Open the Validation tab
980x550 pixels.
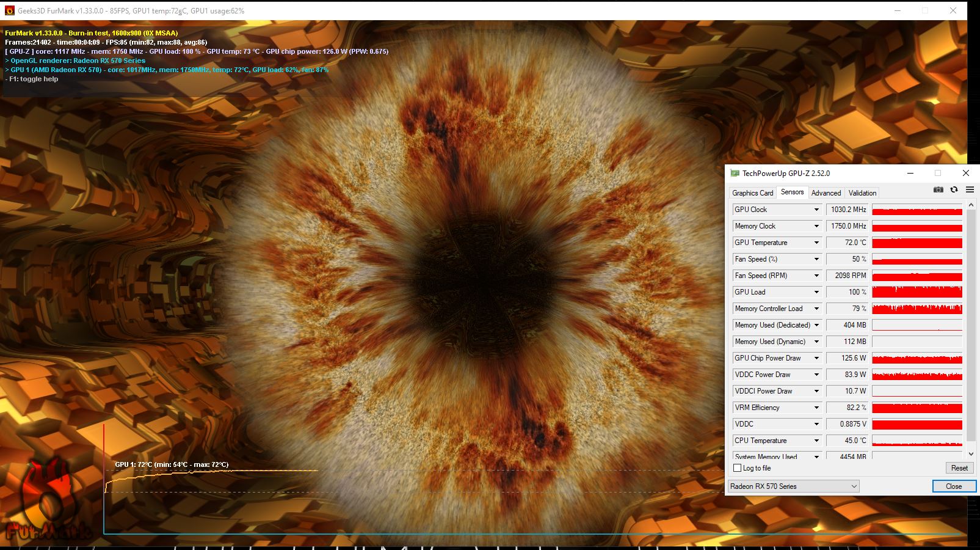pyautogui.click(x=862, y=193)
